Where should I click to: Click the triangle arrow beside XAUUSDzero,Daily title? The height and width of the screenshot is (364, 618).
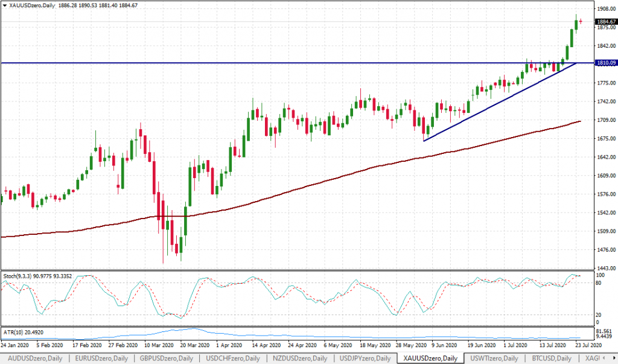click(5, 5)
